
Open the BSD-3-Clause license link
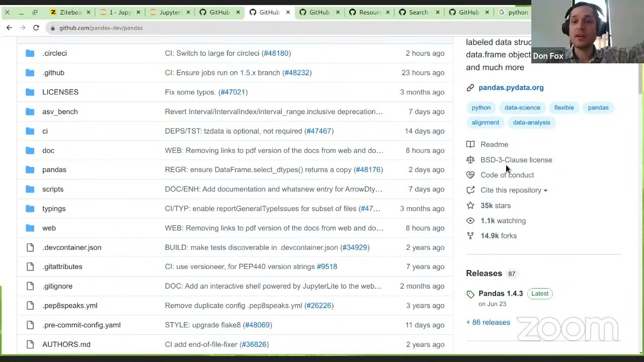point(516,160)
